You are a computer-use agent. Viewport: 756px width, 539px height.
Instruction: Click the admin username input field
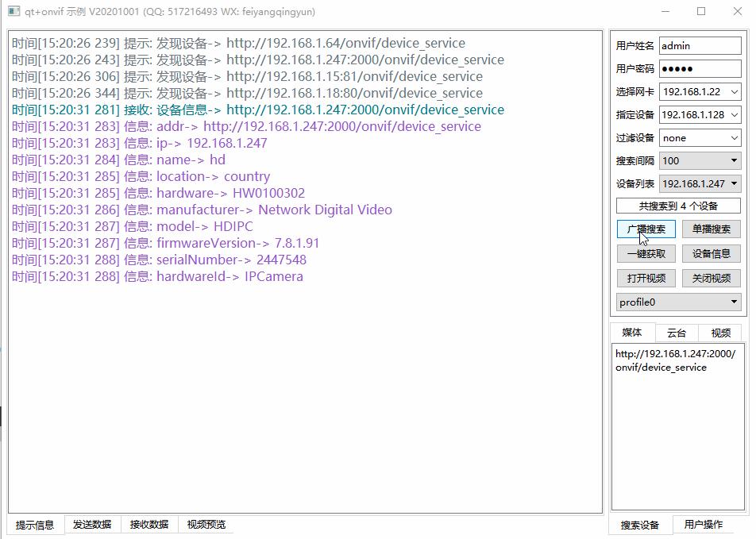click(699, 45)
